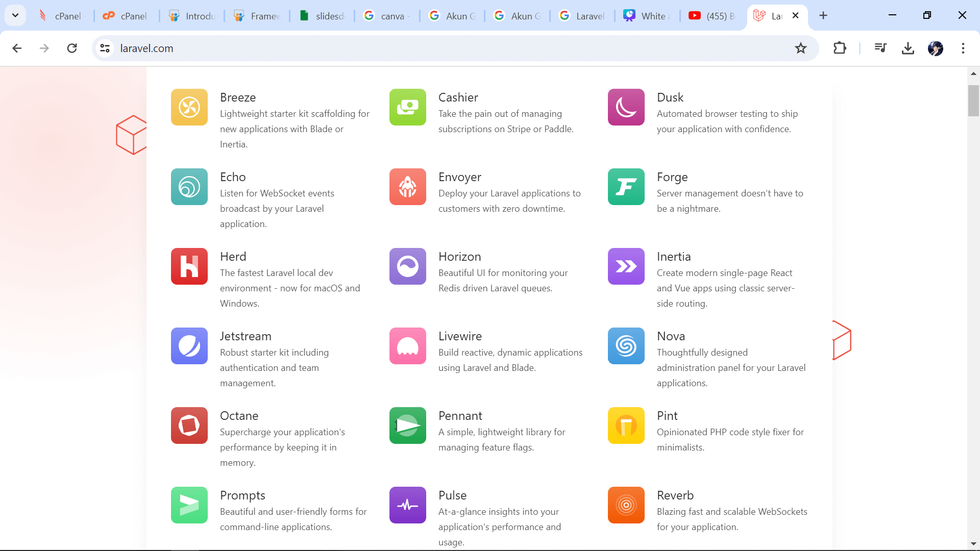This screenshot has width=980, height=551.
Task: Select the Reverb orange icon
Action: [x=626, y=505]
